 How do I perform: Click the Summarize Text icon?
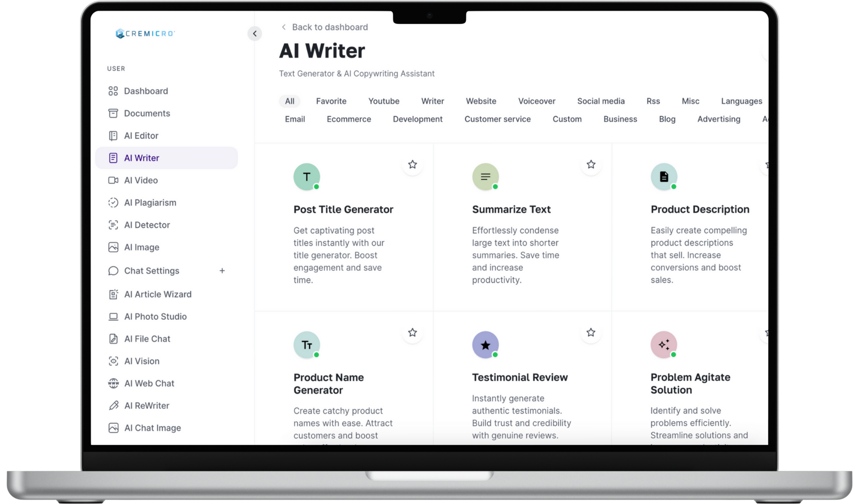click(x=485, y=176)
